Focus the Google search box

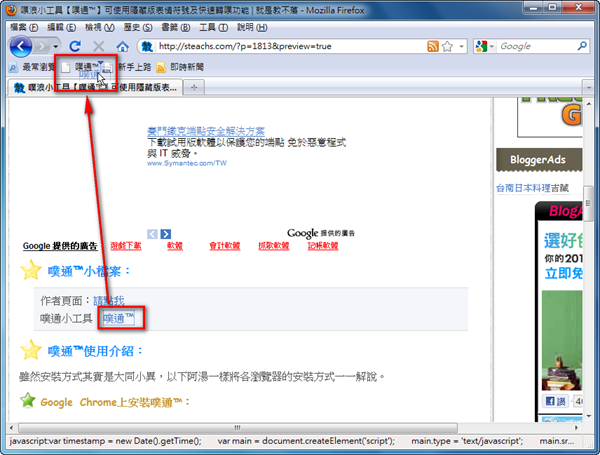tap(536, 46)
